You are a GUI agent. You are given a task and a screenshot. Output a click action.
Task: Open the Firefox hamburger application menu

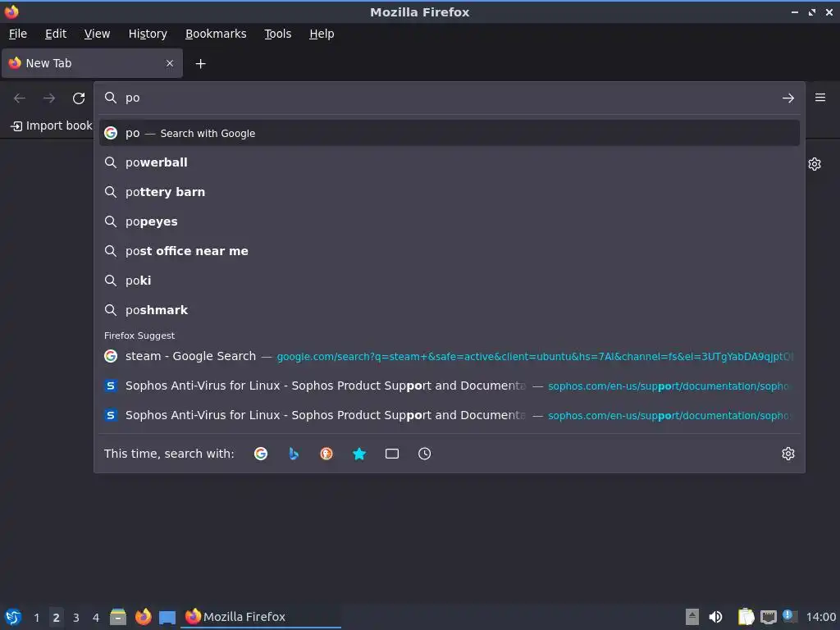click(820, 98)
